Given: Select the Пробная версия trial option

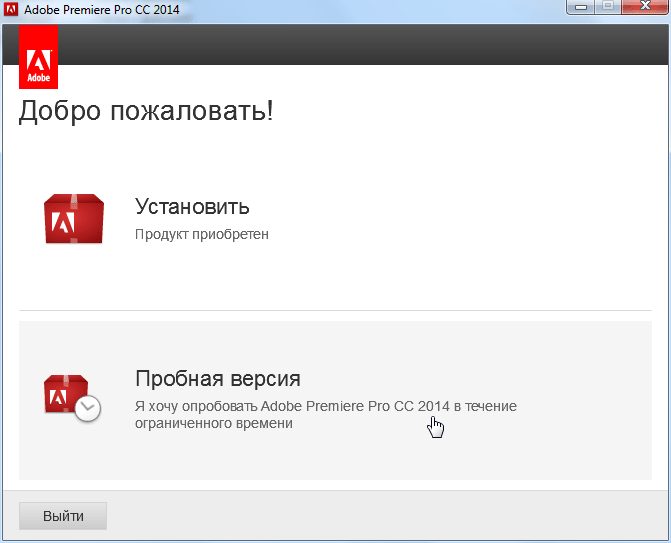Looking at the screenshot, I should [x=335, y=400].
